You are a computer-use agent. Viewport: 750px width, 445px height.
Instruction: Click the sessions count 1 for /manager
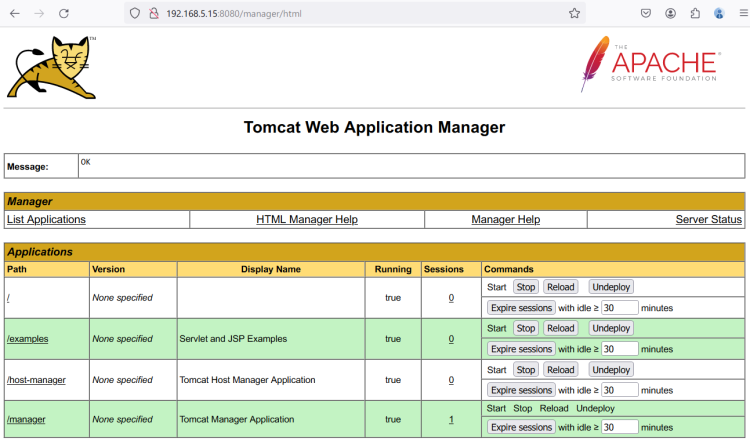pos(451,419)
